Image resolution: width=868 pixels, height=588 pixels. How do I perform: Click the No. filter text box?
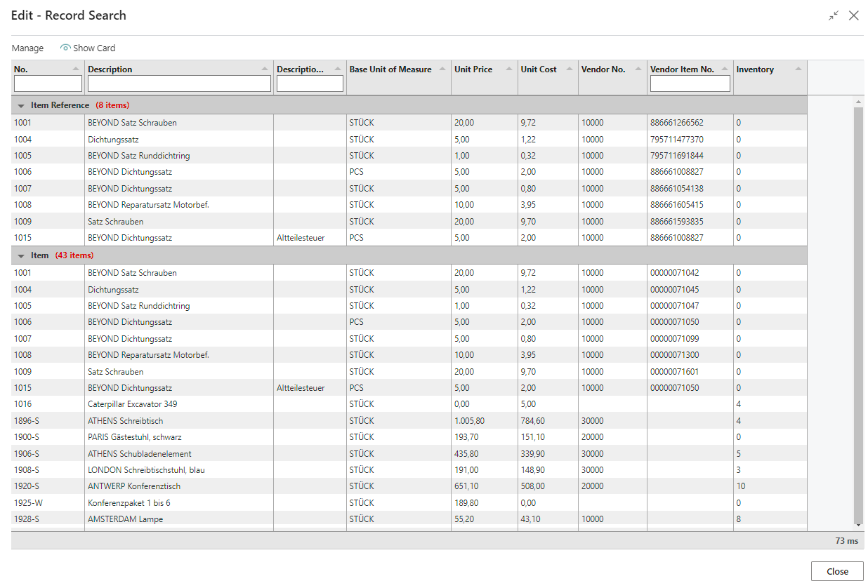click(x=48, y=84)
